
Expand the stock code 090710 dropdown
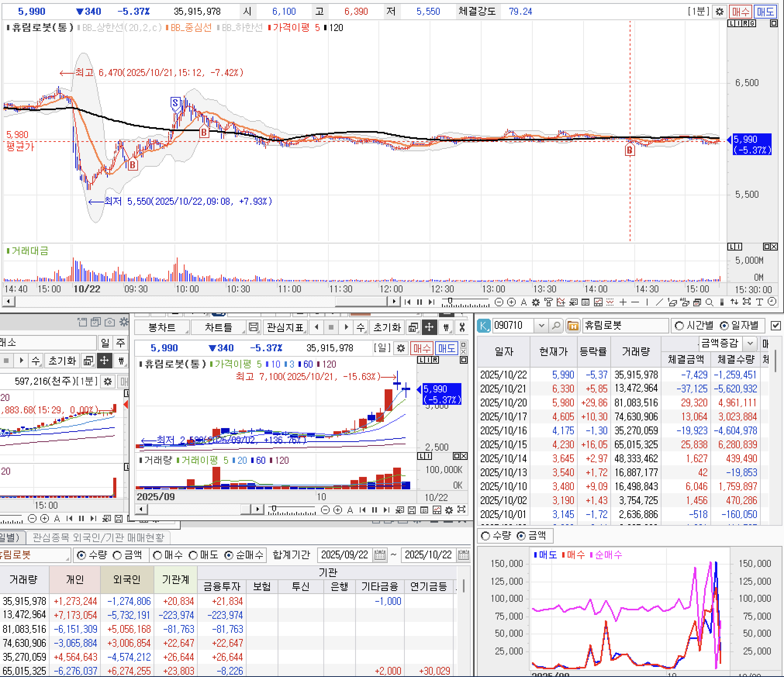pyautogui.click(x=541, y=326)
